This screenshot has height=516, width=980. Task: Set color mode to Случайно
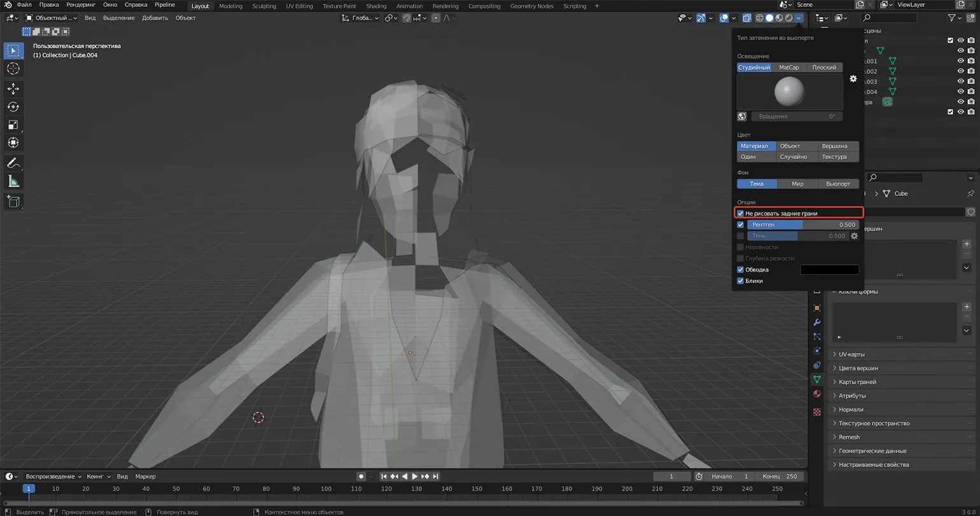pyautogui.click(x=794, y=157)
